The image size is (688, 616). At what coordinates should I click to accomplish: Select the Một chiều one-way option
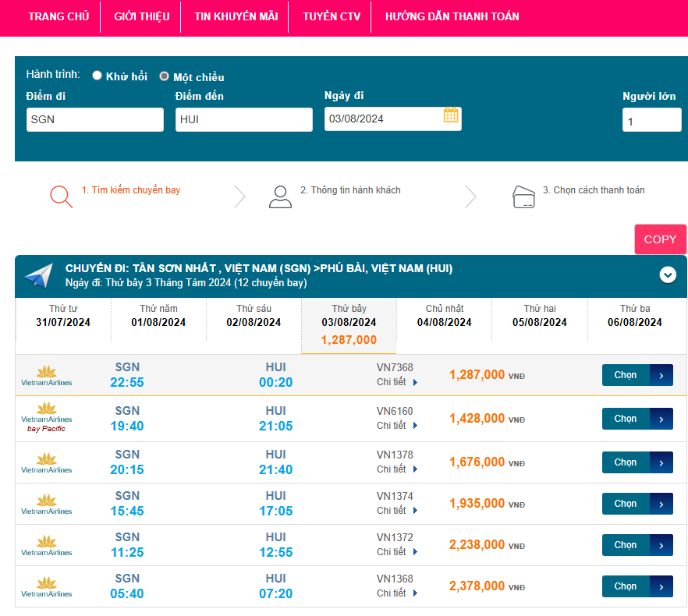164,76
